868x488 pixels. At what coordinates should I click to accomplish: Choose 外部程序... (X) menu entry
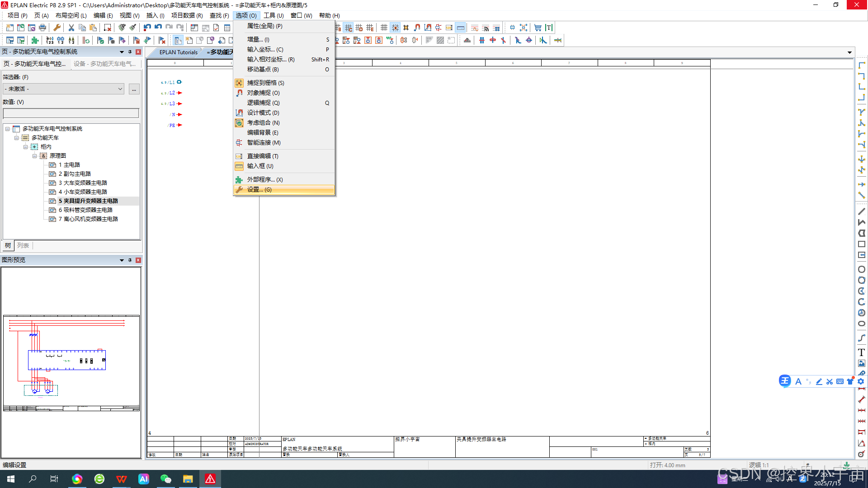pos(284,180)
